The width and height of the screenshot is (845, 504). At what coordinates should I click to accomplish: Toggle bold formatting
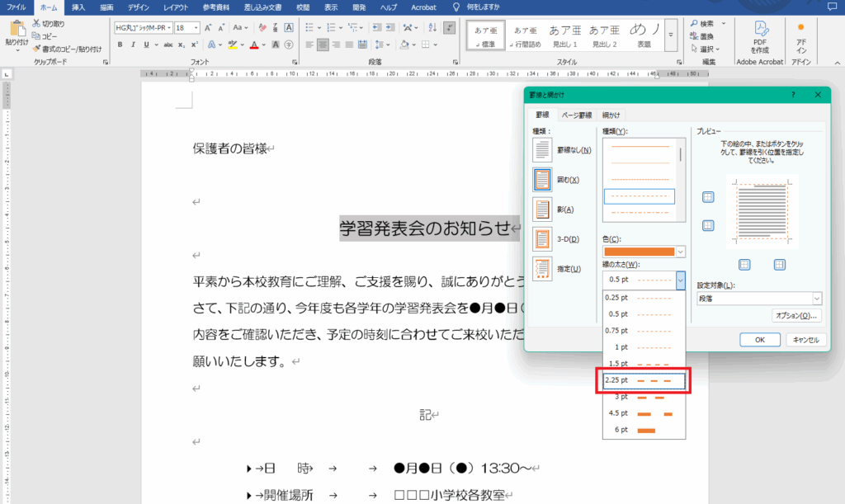120,45
